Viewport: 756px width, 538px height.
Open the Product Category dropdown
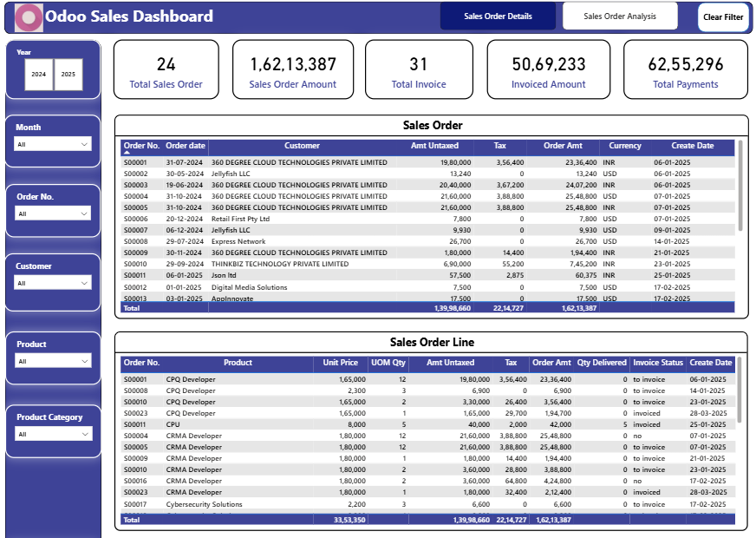[53, 434]
